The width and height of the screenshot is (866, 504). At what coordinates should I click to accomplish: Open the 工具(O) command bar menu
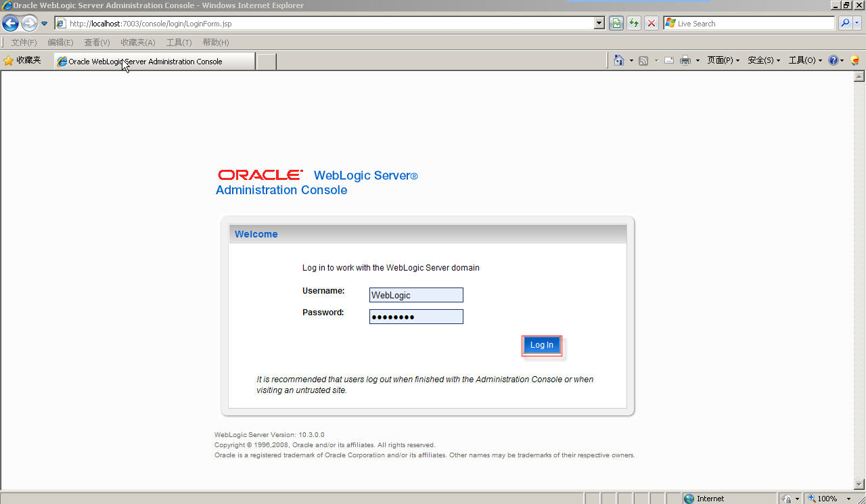pyautogui.click(x=805, y=61)
